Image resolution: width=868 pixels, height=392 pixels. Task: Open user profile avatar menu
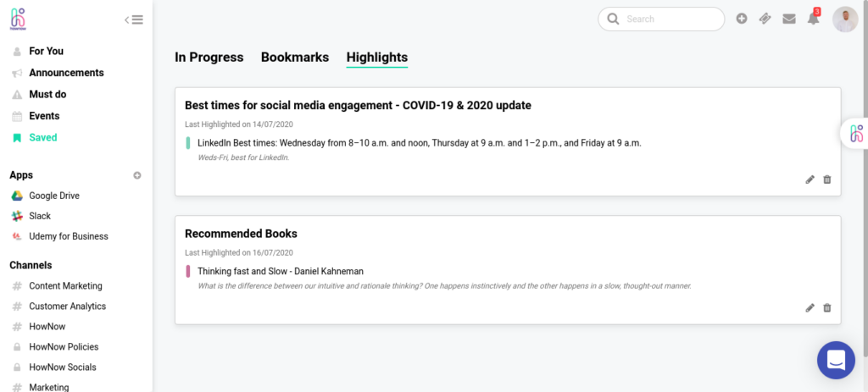(x=845, y=19)
